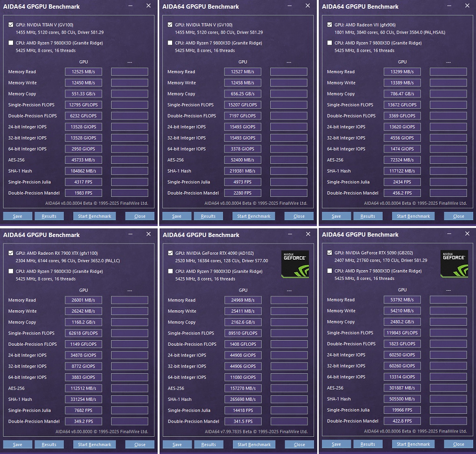Image resolution: width=476 pixels, height=454 pixels.
Task: Select the 6232 GFLOPS Double-Precision value
Action: 84,116
